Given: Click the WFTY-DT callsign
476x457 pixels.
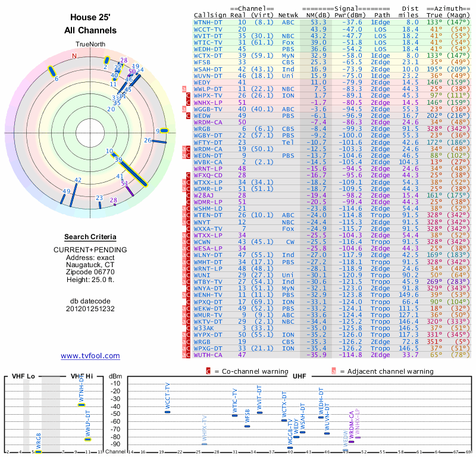Looking at the screenshot, I should (208, 142).
